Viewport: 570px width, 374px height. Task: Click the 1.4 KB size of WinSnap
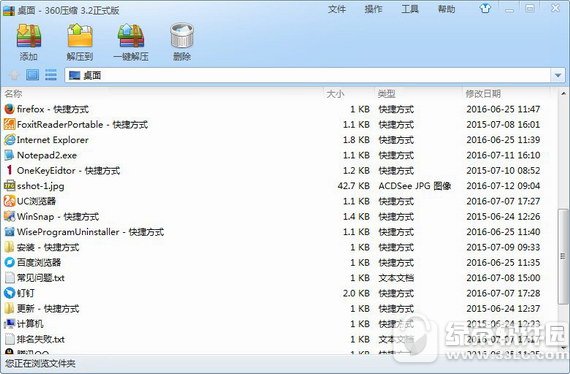356,216
